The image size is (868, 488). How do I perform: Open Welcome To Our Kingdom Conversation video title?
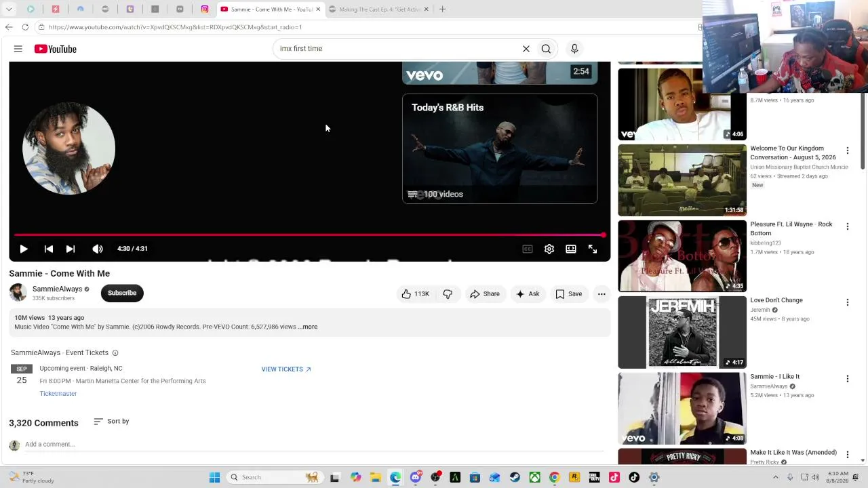pos(793,153)
